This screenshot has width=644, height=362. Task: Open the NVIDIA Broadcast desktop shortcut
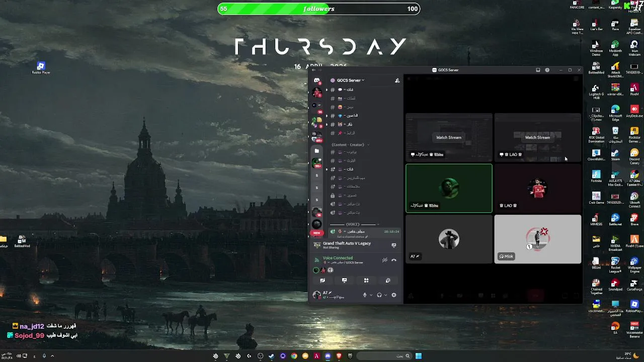click(615, 242)
